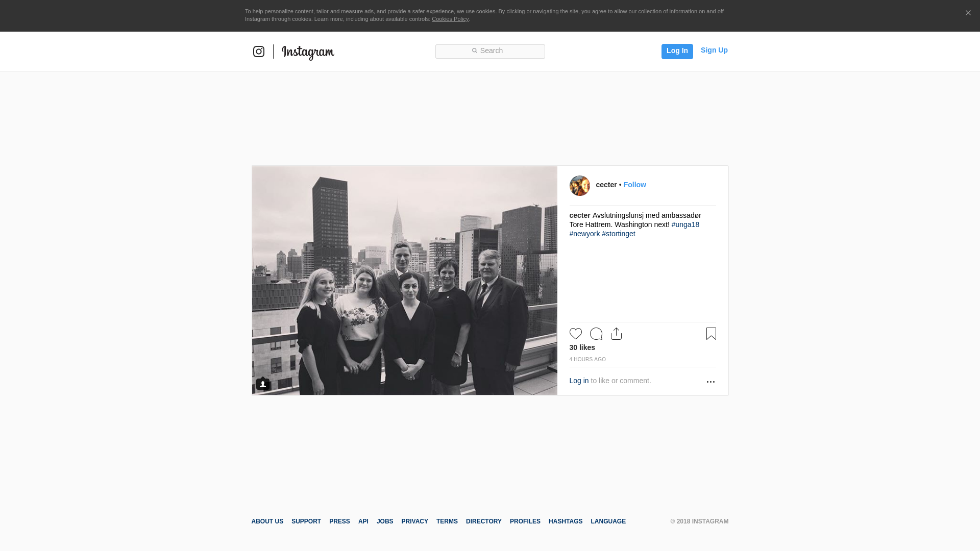Open cecter's profile avatar
Image resolution: width=980 pixels, height=551 pixels.
coord(579,186)
